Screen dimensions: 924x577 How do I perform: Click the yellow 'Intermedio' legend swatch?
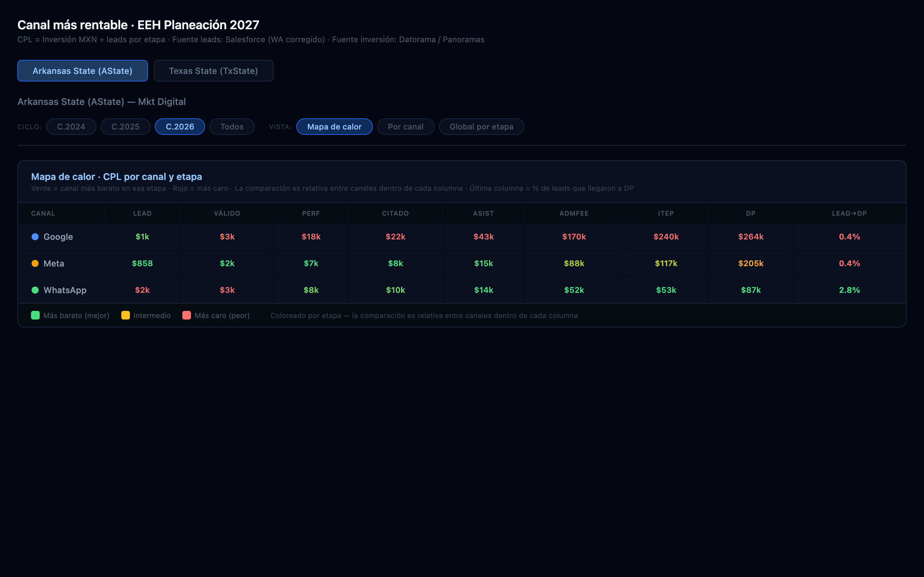[125, 315]
